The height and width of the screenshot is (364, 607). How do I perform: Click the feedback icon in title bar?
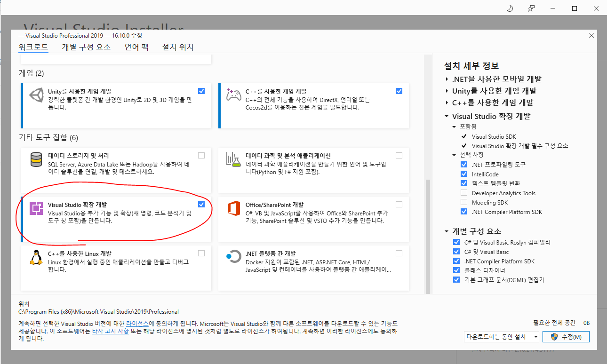click(531, 8)
